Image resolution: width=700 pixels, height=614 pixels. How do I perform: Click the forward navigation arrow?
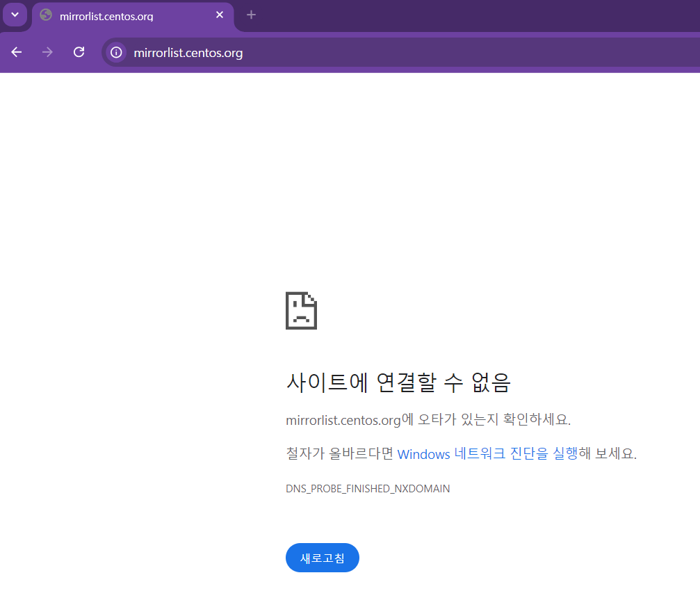click(47, 52)
